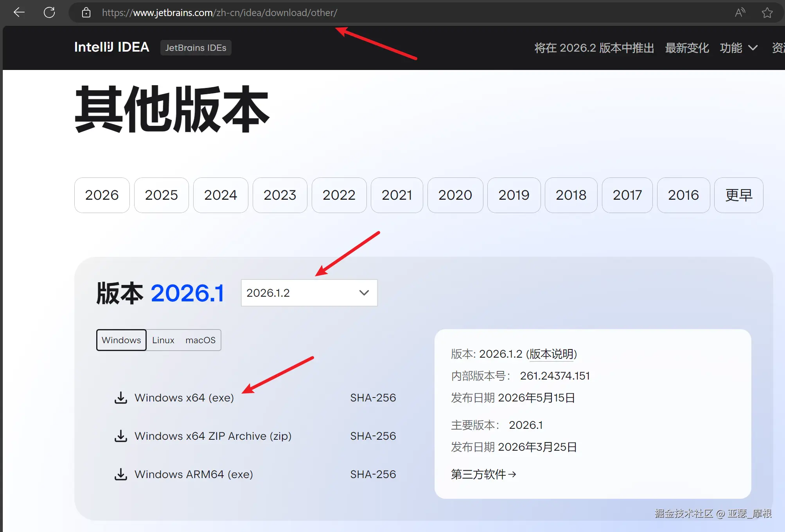
Task: Open the 第三方软件 link
Action: [x=483, y=474]
